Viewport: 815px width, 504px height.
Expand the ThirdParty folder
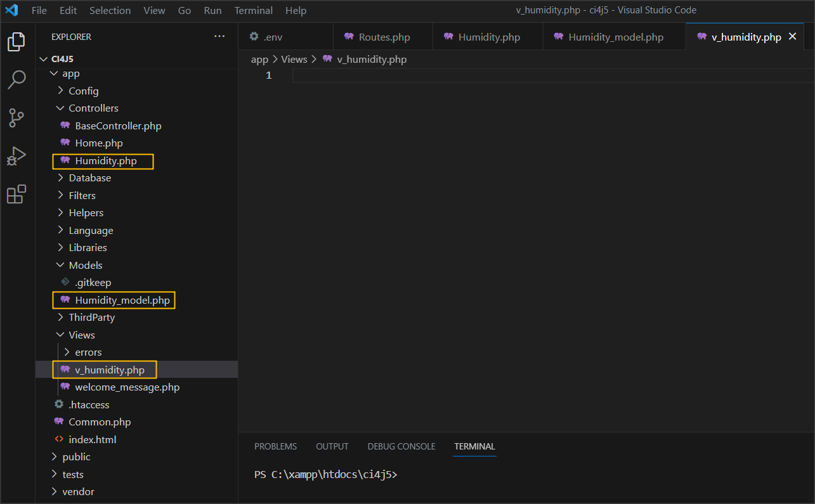pos(60,317)
